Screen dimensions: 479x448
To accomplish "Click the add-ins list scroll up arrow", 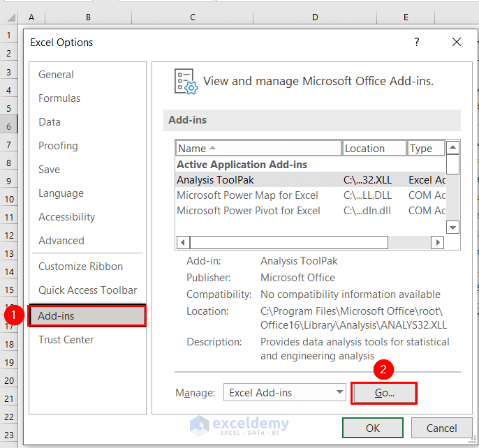I will (x=452, y=148).
